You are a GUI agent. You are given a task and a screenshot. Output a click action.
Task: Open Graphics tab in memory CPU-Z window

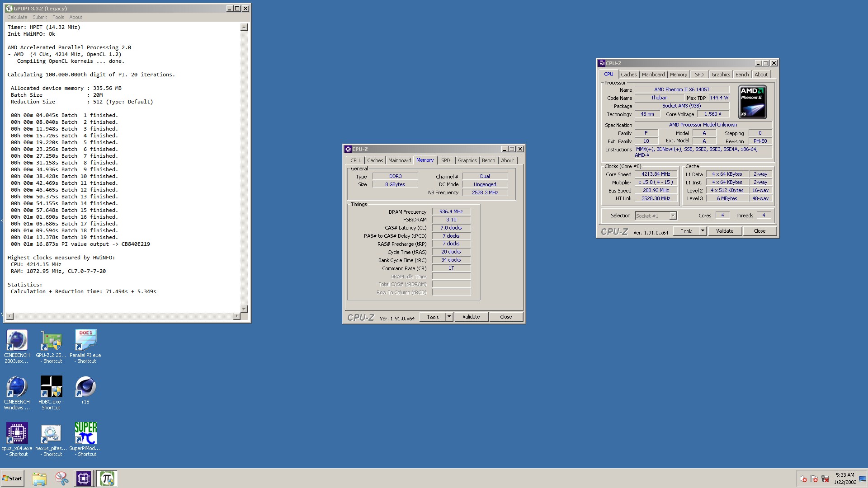[467, 160]
